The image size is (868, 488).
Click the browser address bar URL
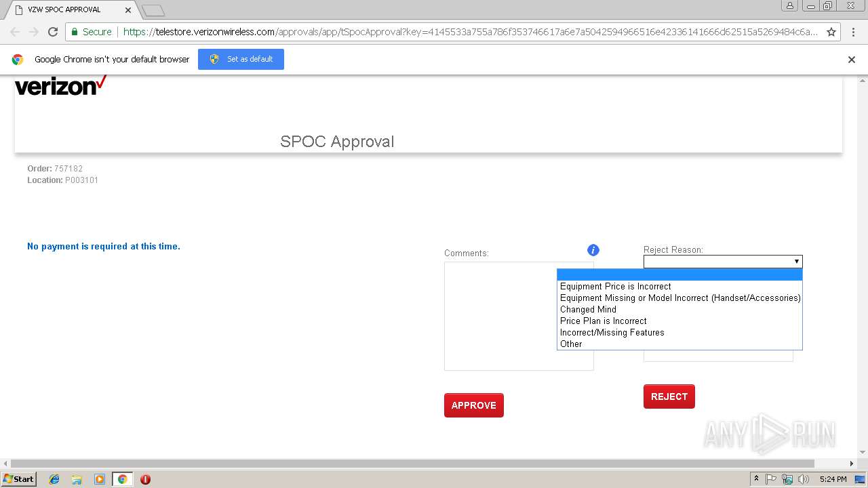471,32
